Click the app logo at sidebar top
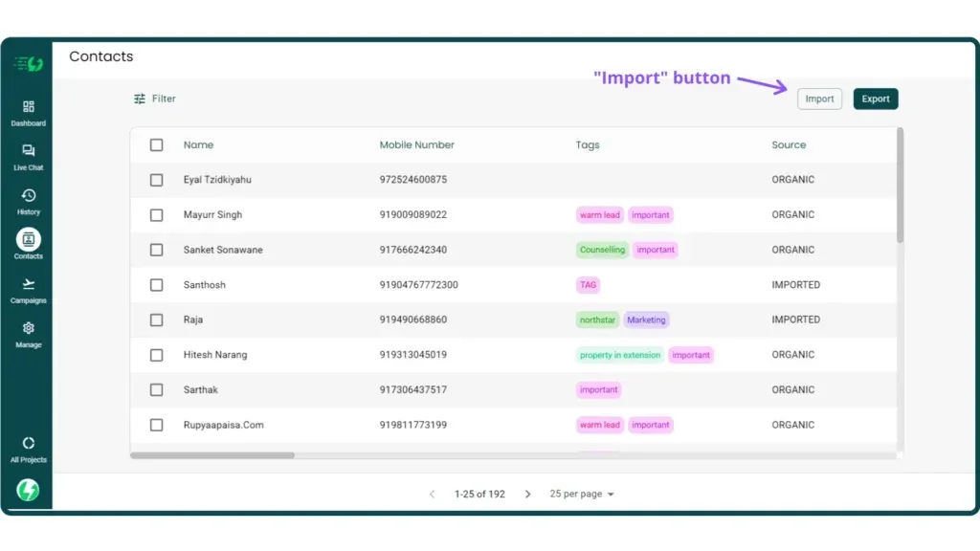 point(28,61)
